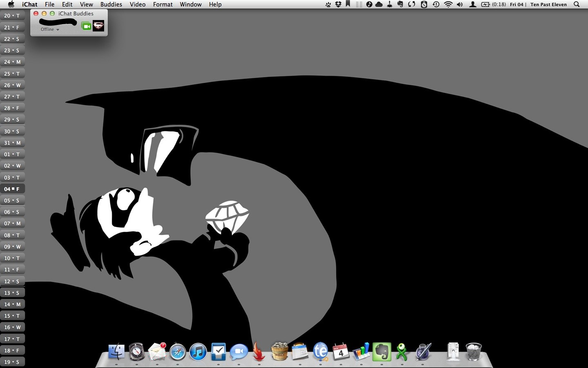Select the highlighted '04 F' date tab
Image resolution: width=588 pixels, height=368 pixels.
click(x=12, y=189)
